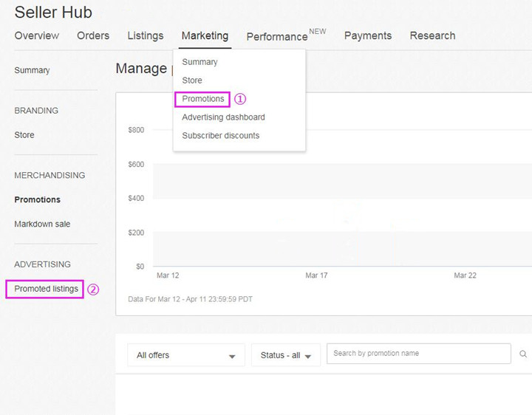Click the $0 axis value
The width and height of the screenshot is (532, 415).
coord(140,267)
